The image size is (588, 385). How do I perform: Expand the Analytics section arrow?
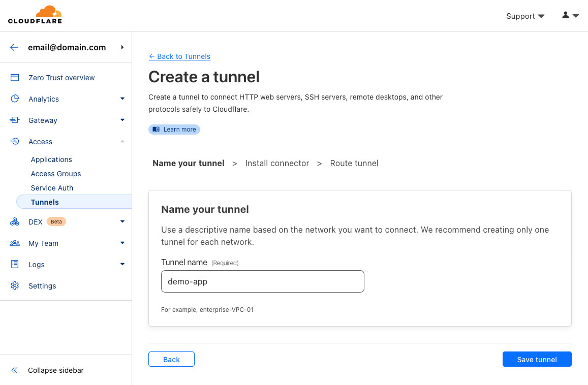pyautogui.click(x=122, y=99)
